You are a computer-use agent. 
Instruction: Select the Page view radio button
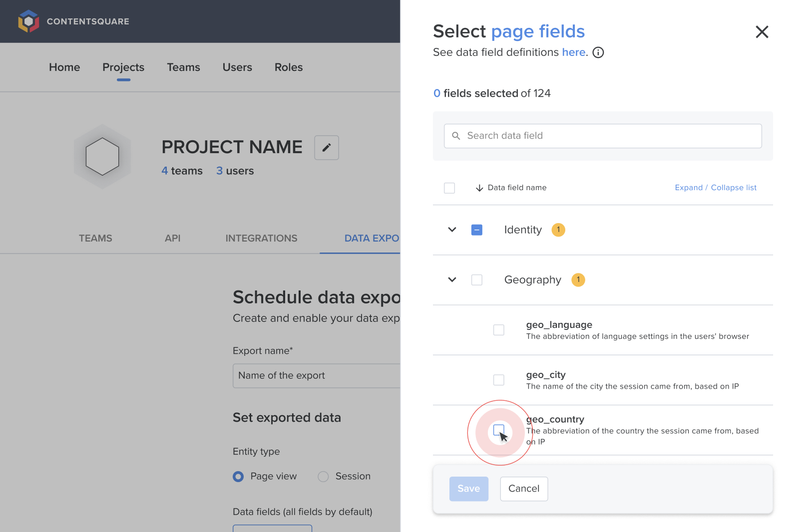(x=238, y=477)
